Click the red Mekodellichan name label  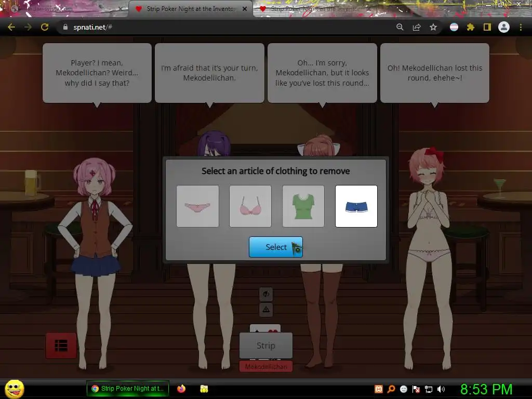tap(266, 367)
